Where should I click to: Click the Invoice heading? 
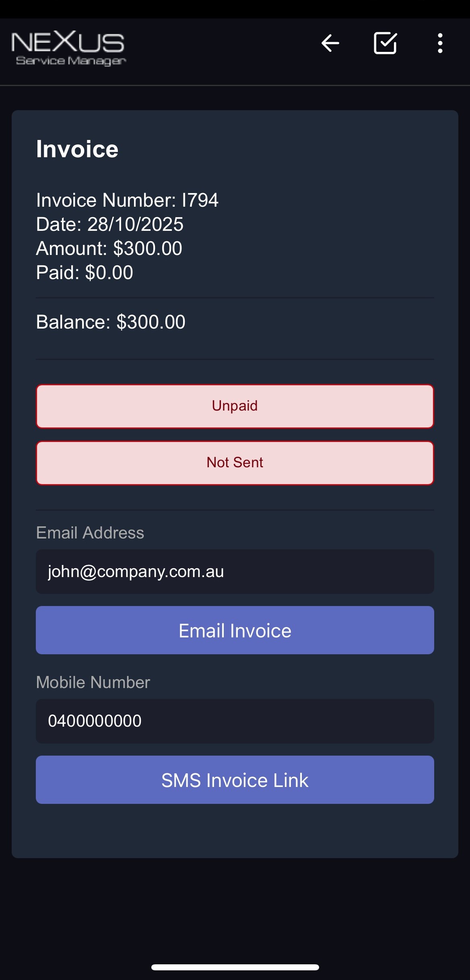[x=77, y=149]
